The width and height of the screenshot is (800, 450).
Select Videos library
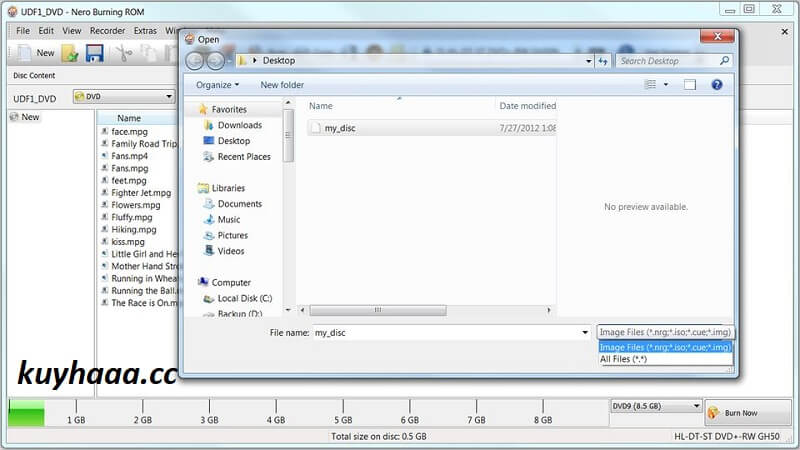(231, 251)
